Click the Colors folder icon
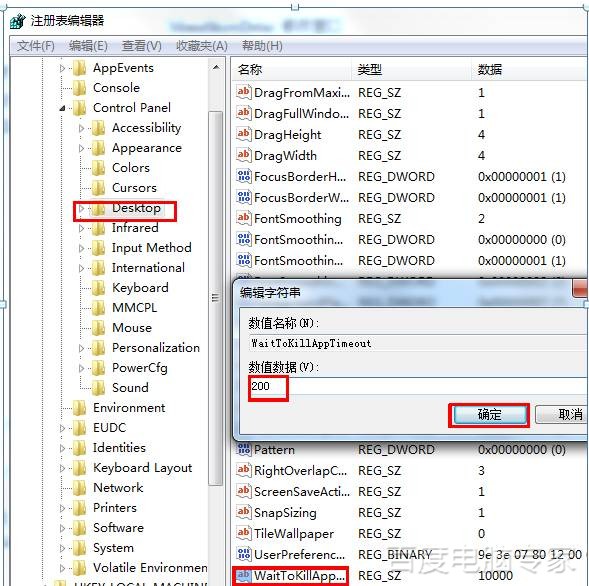 (98, 168)
